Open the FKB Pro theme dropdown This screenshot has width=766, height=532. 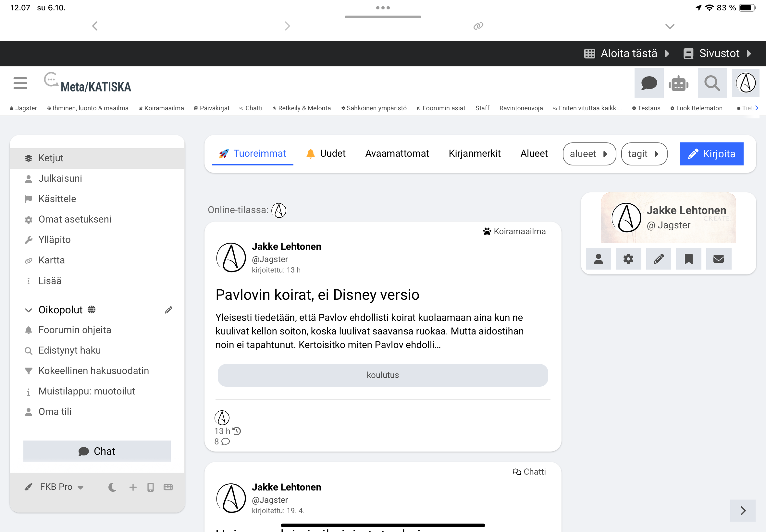(61, 487)
